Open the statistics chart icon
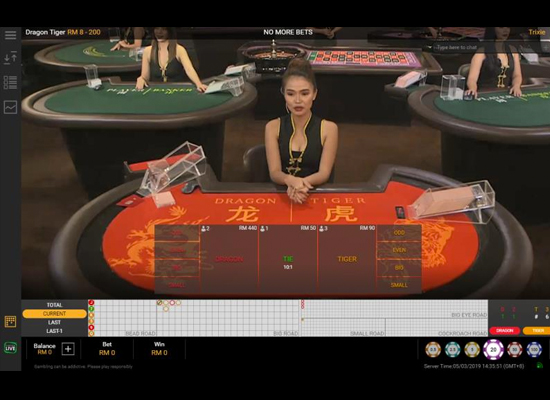Image resolution: width=550 pixels, height=400 pixels. pos(11,107)
